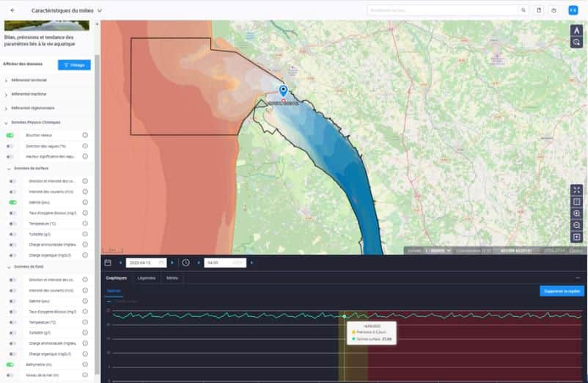
Task: Switch to the Météo tab
Action: [x=172, y=278]
